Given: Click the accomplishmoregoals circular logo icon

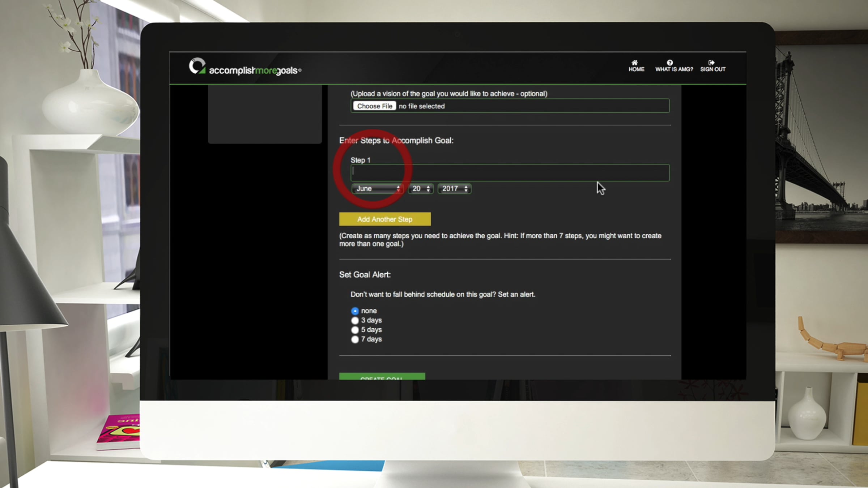Looking at the screenshot, I should (x=197, y=67).
